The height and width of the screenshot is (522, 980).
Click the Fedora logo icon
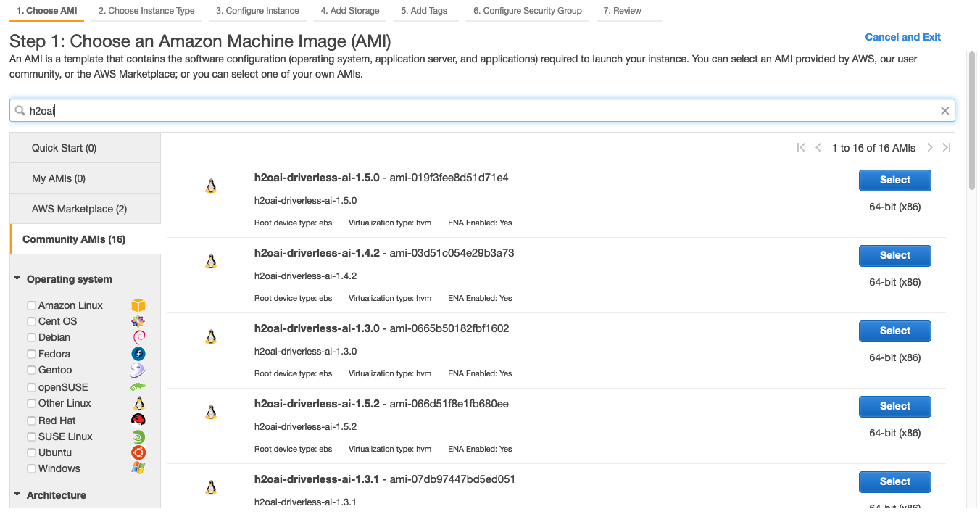pos(138,353)
